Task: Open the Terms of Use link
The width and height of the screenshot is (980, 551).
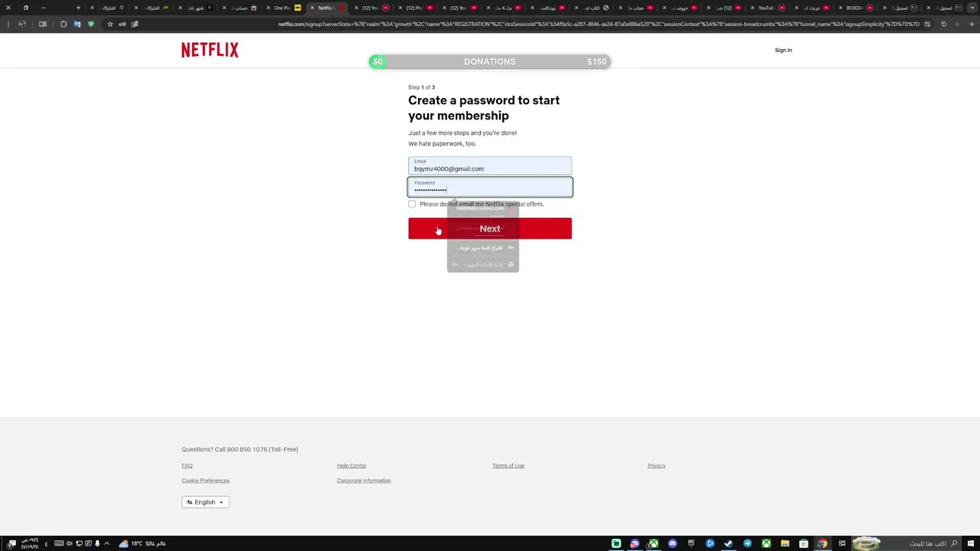Action: coord(508,465)
